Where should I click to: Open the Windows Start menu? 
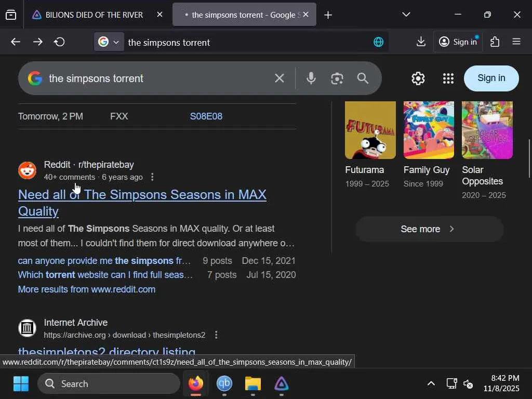(21, 384)
